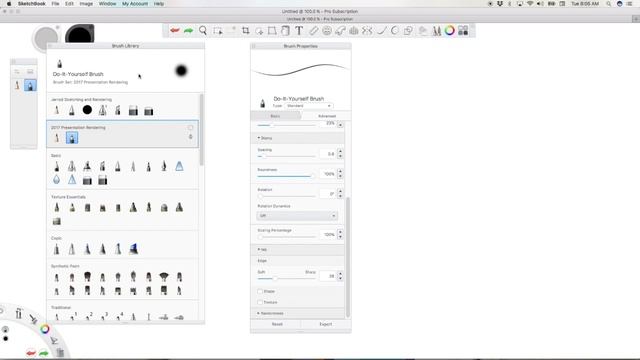
Task: Select the highlighted brush in 2017 Presentation Rendering
Action: point(72,138)
